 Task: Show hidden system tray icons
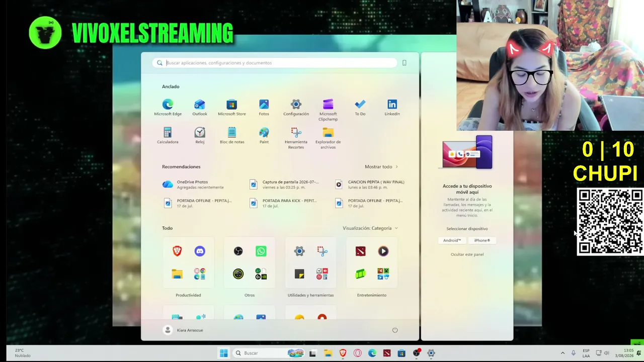(x=562, y=353)
